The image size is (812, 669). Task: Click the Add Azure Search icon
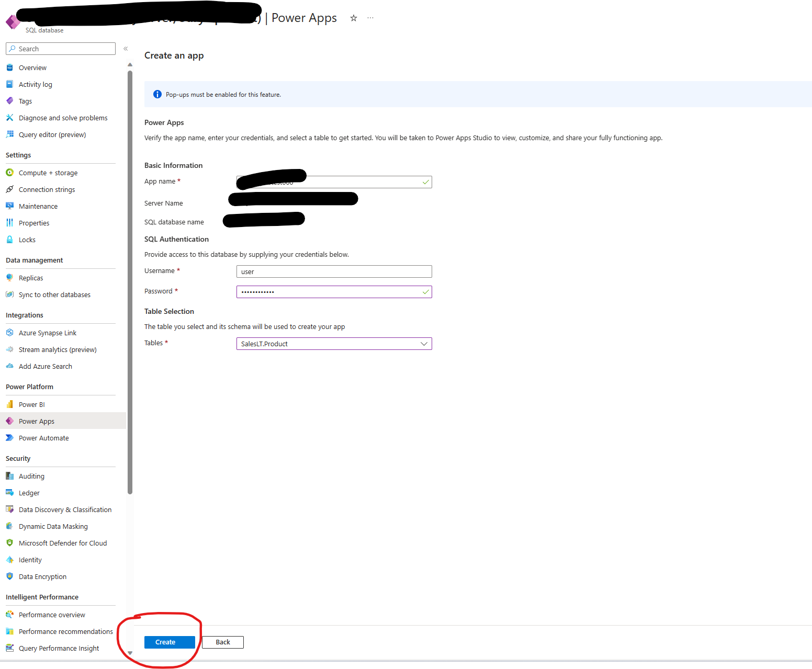pos(9,366)
